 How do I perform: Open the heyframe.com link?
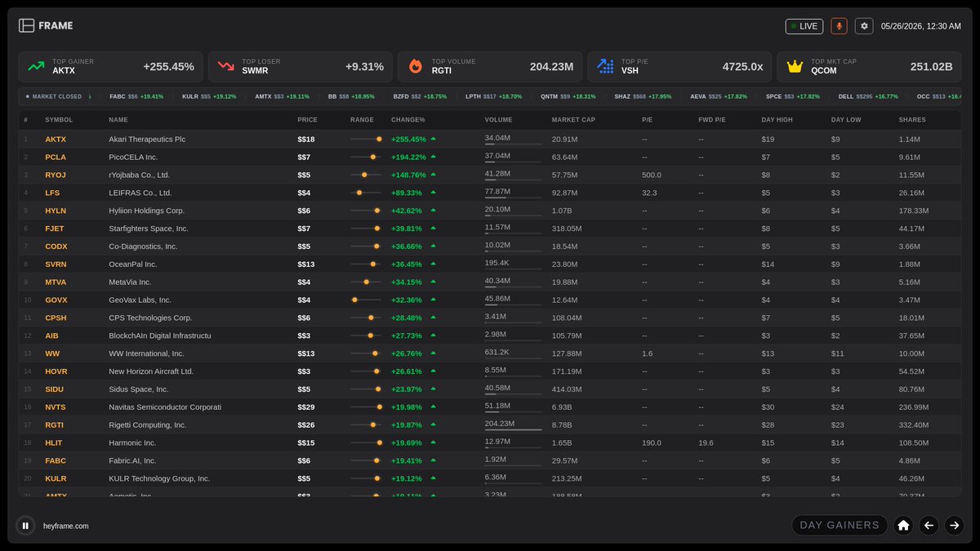[x=66, y=527]
